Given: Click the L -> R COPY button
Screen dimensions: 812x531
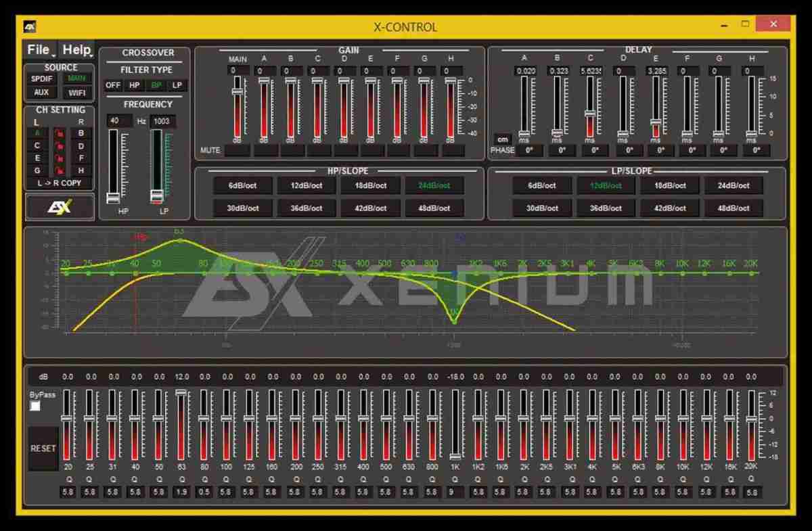Looking at the screenshot, I should (60, 183).
